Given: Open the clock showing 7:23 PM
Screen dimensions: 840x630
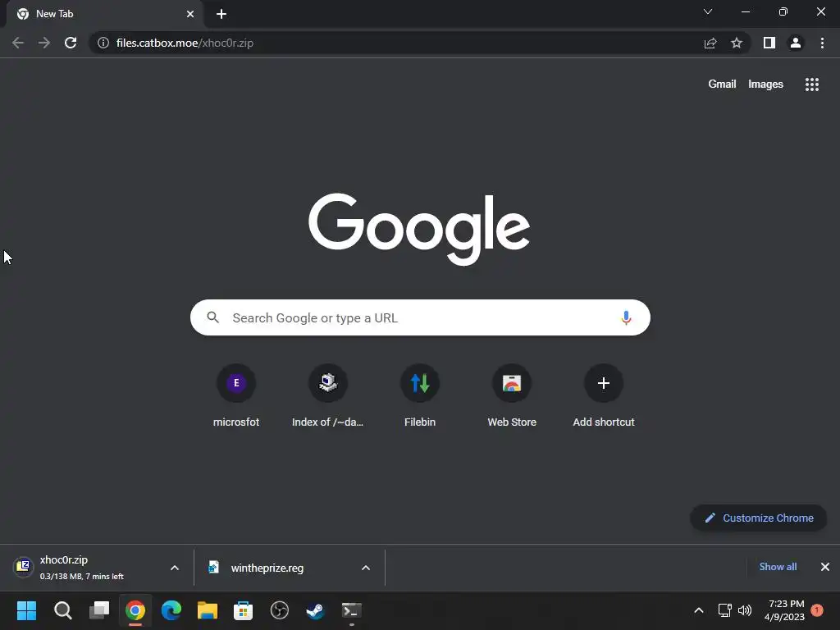Looking at the screenshot, I should [x=785, y=610].
